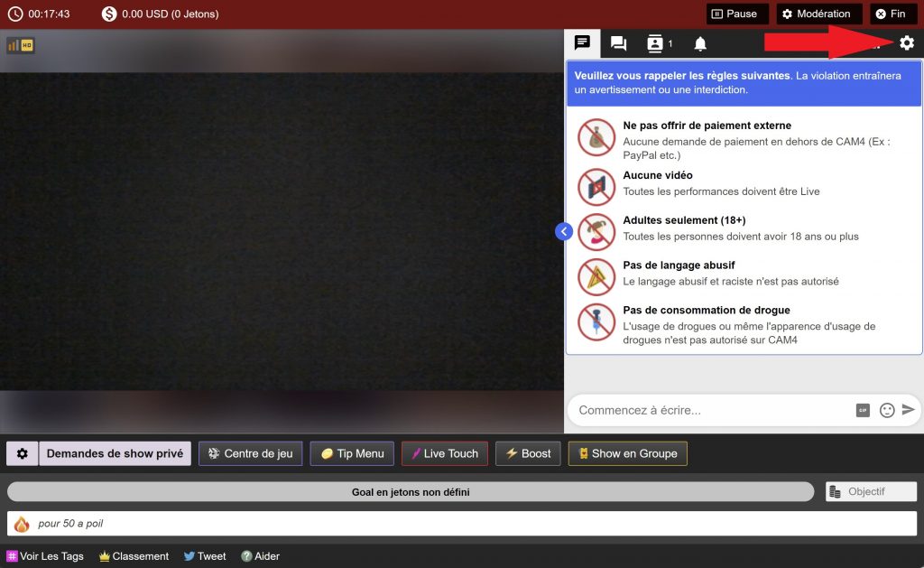Switch to the public chat tab
This screenshot has height=568, width=924.
click(x=582, y=43)
